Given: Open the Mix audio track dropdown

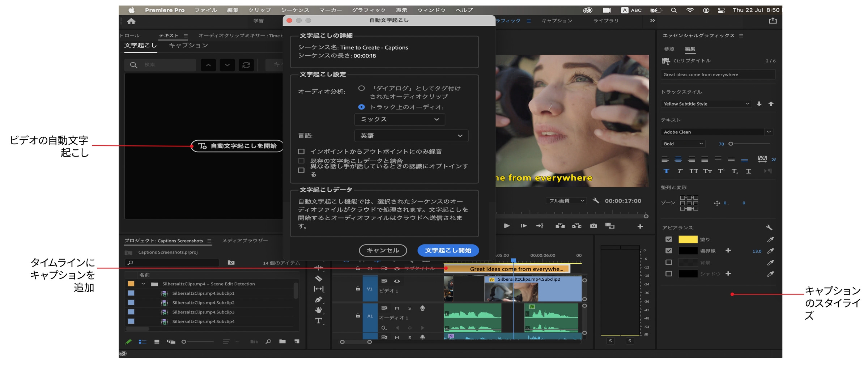Looking at the screenshot, I should (400, 119).
